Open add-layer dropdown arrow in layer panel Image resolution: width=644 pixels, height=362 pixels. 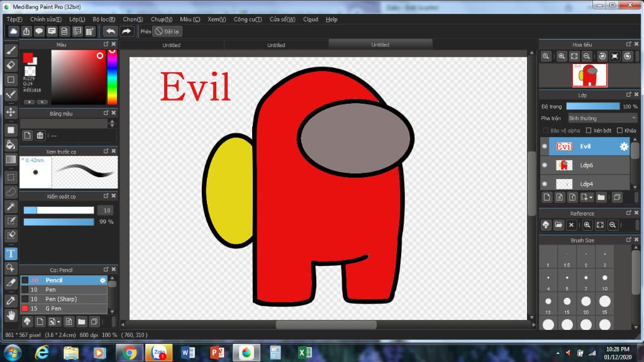(x=587, y=197)
